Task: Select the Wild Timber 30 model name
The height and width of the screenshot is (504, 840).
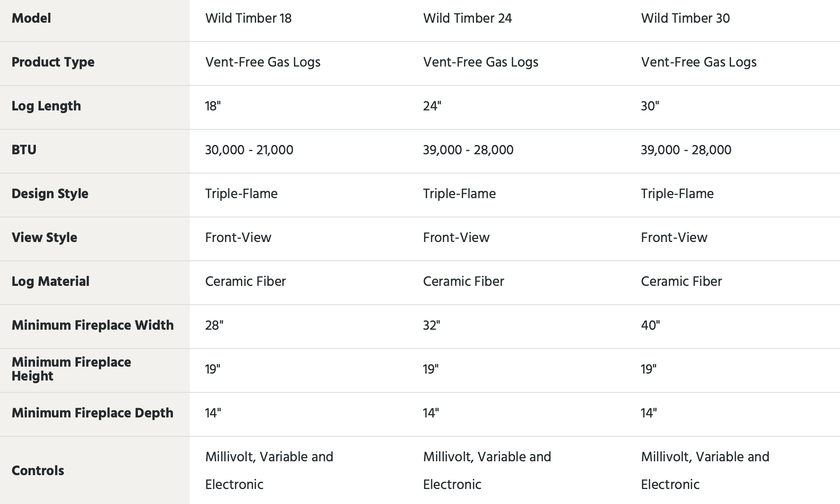Action: (x=685, y=18)
